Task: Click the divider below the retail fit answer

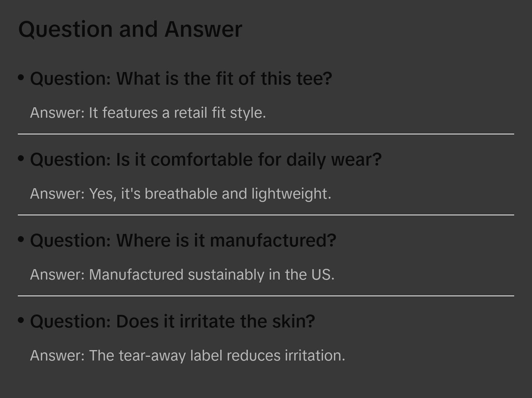Action: (266, 134)
